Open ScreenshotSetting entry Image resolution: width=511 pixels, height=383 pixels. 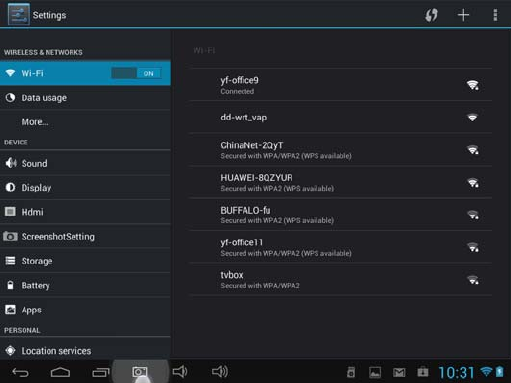point(85,236)
